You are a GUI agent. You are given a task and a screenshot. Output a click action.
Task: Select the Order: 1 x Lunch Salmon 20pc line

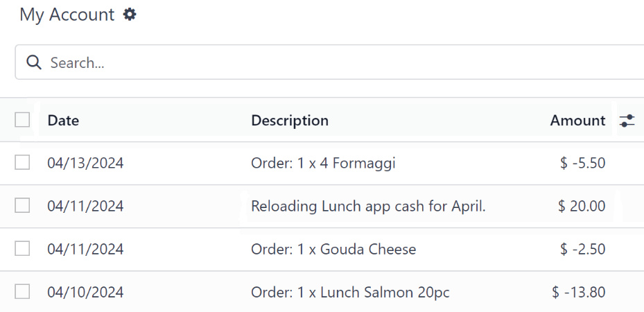350,293
